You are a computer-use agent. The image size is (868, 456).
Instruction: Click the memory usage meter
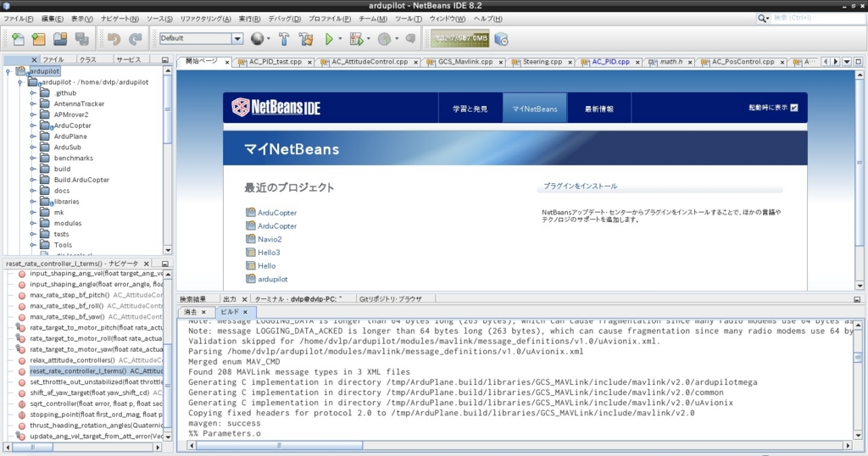point(460,38)
